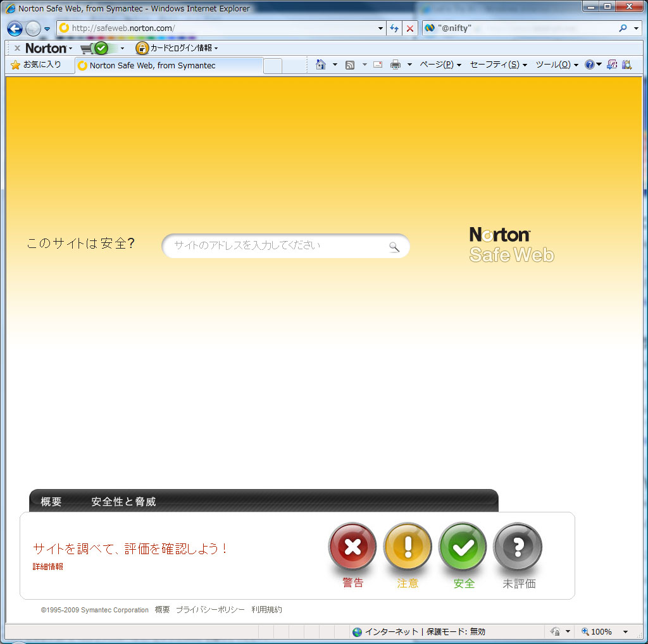Click the blue help question mark icon
The image size is (648, 644).
590,65
